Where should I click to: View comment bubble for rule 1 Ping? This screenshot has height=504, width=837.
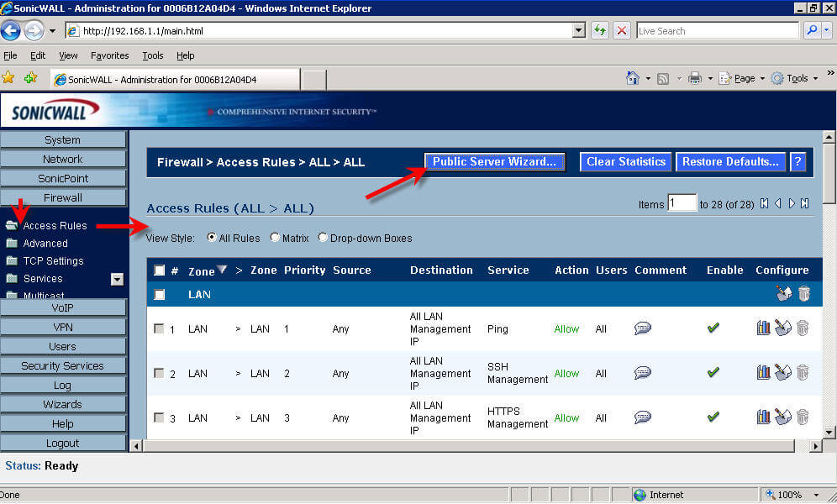(x=643, y=328)
